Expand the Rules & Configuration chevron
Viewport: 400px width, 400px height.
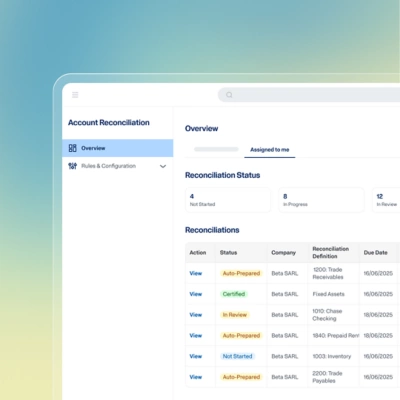[x=163, y=166]
